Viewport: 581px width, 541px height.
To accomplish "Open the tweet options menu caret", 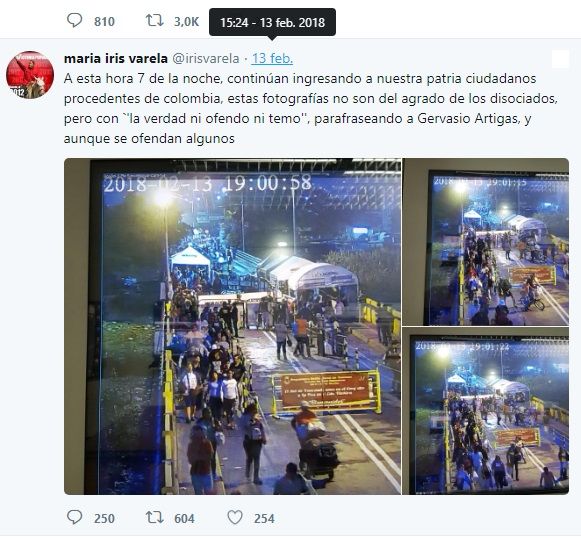I will click(560, 59).
